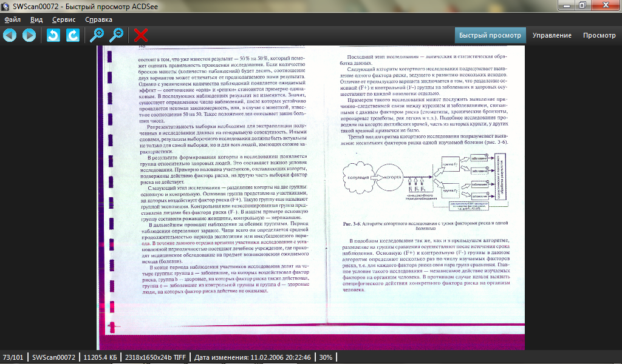The image size is (622, 364).
Task: Open the Вид menu
Action: (x=36, y=19)
